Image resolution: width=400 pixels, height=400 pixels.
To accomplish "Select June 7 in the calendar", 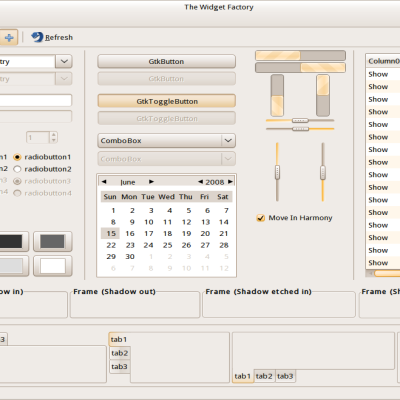I will pos(226,210).
